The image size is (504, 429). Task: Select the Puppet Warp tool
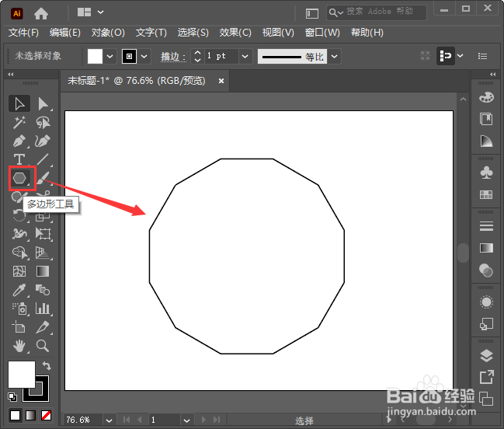coord(19,234)
